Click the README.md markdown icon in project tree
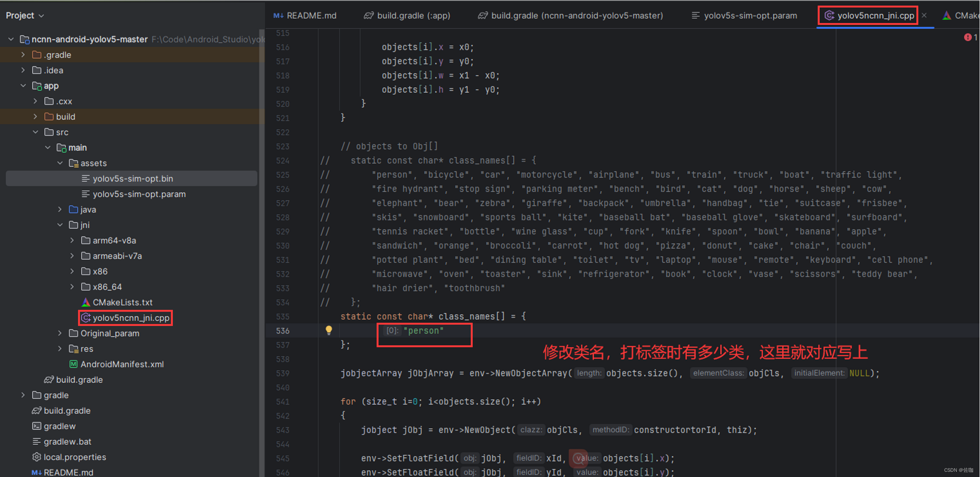The height and width of the screenshot is (477, 980). pos(37,472)
